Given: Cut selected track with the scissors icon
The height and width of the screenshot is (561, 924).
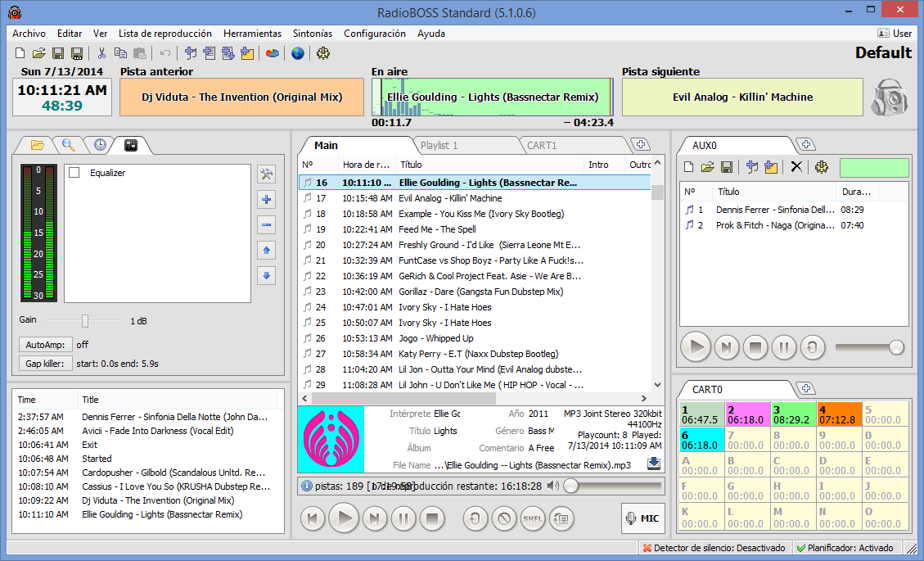Looking at the screenshot, I should [101, 54].
